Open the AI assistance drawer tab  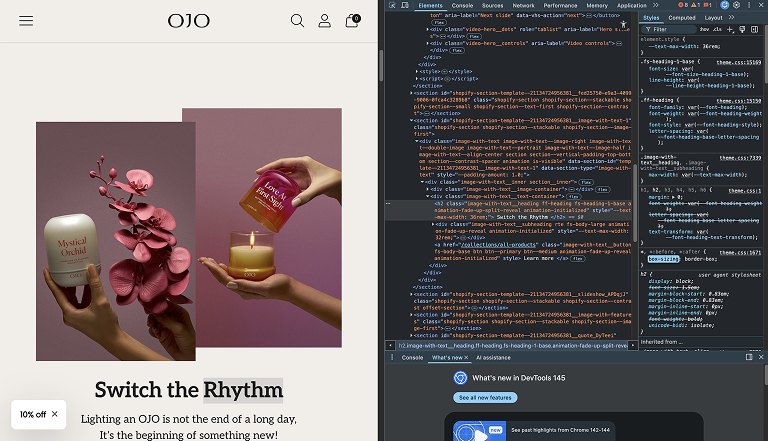[493, 358]
